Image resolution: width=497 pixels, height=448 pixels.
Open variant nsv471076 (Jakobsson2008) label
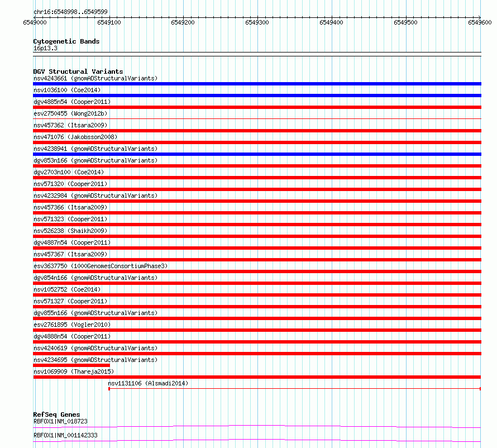click(75, 137)
